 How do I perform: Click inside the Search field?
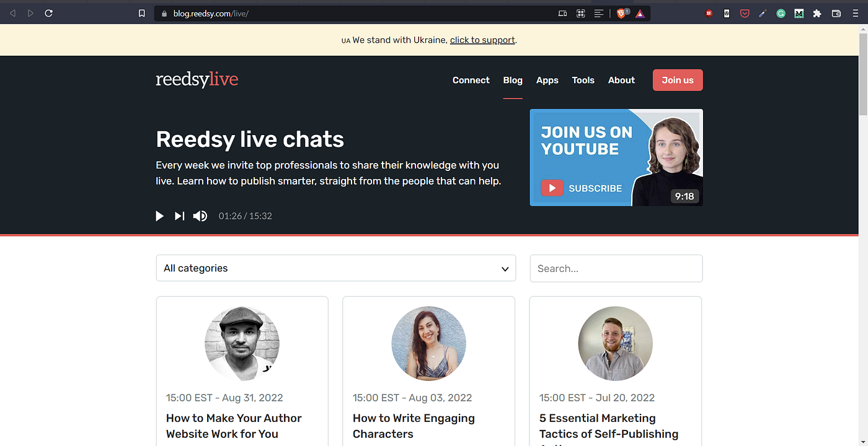click(616, 268)
